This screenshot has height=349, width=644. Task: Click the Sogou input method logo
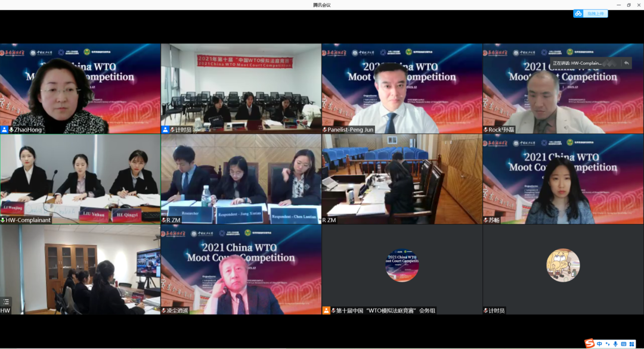[x=589, y=344]
